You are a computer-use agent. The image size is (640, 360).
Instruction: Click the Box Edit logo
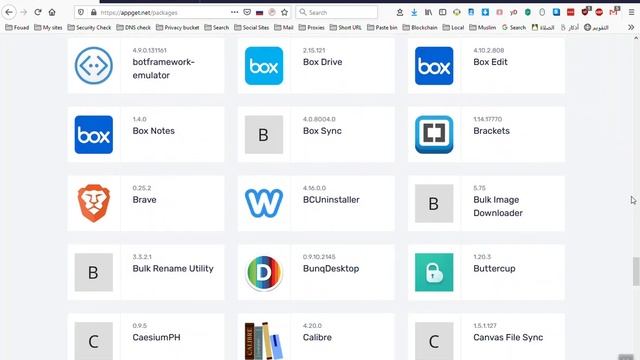pos(434,66)
